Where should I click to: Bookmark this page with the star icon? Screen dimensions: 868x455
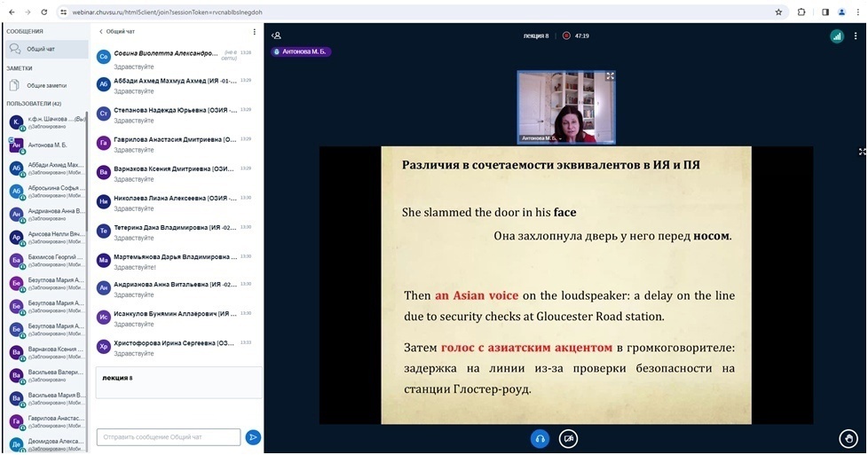778,12
